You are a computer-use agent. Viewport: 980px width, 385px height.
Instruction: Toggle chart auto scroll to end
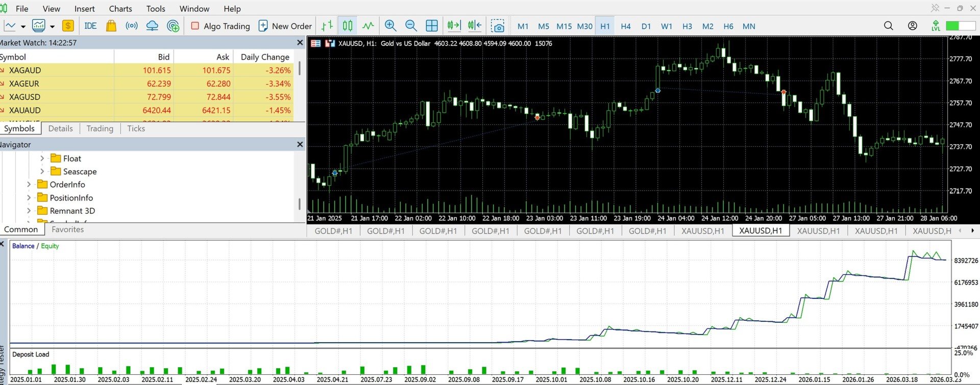[x=454, y=25]
